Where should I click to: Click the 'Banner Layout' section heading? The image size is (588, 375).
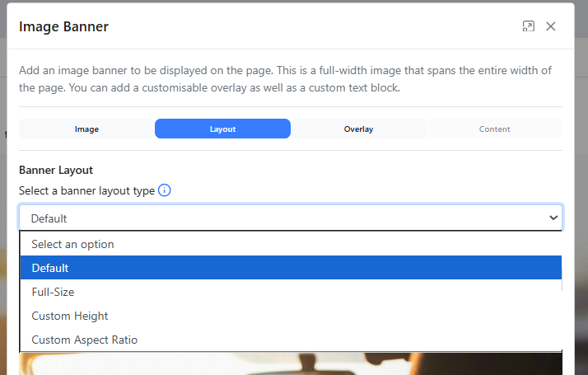[x=56, y=170]
